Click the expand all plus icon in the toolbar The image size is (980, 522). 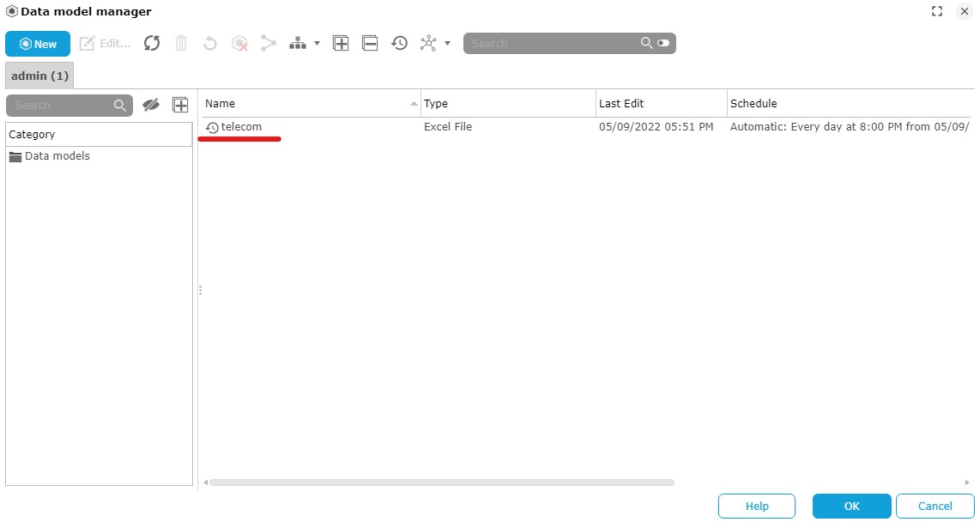tap(341, 43)
